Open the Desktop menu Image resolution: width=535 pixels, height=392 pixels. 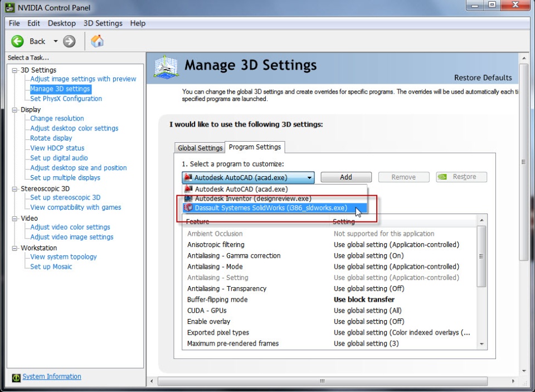(x=61, y=23)
